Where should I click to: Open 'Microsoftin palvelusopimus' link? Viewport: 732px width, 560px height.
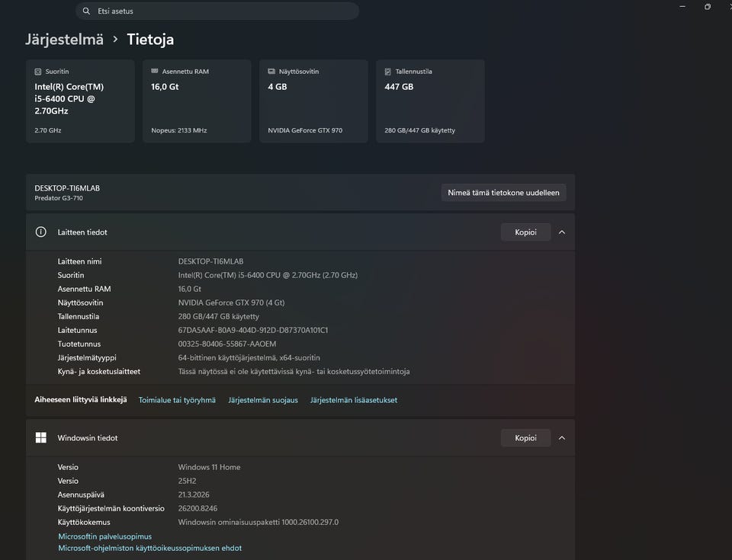[105, 536]
